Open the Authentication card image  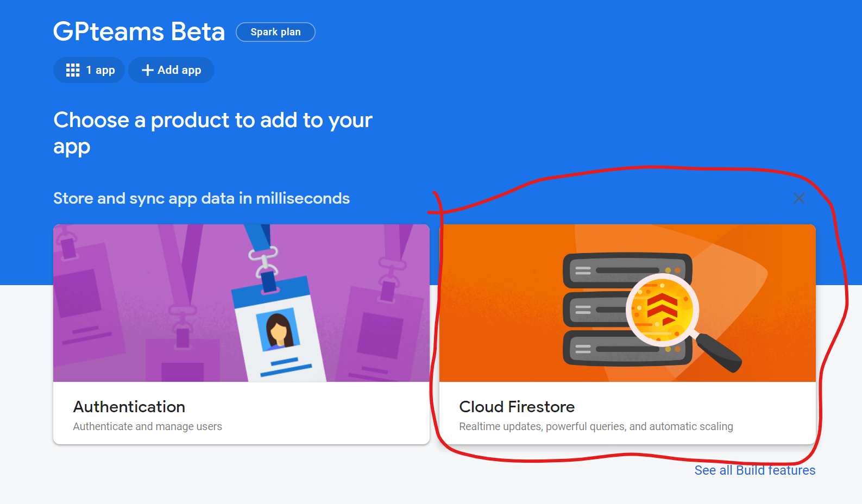point(241,303)
